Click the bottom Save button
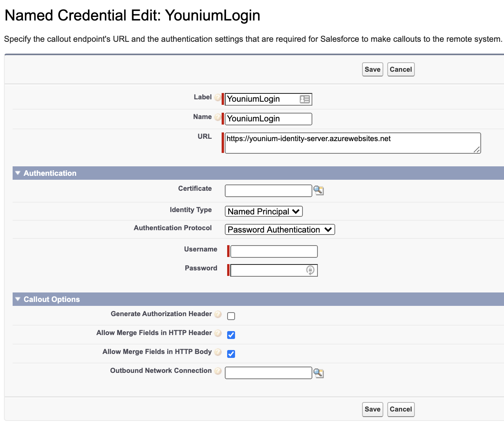Screen dimensions: 504x432 [373, 409]
